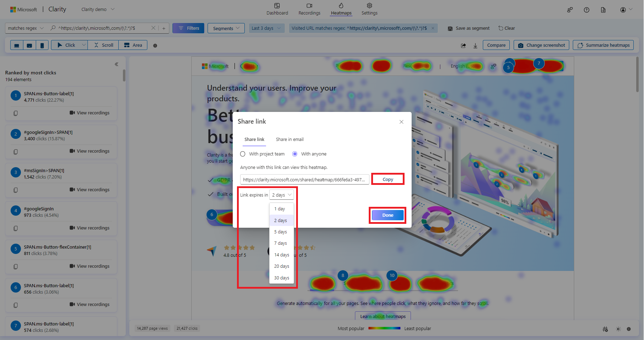Collapse the ranked clicks side panel
The height and width of the screenshot is (340, 644).
[117, 64]
